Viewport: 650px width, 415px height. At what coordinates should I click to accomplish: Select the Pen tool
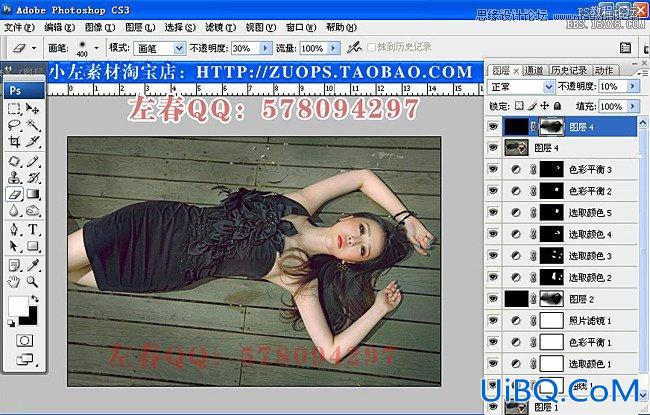click(15, 229)
